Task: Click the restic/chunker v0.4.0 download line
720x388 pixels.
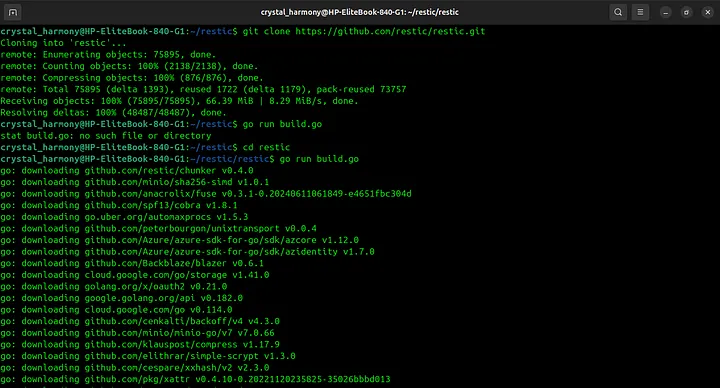Action: pyautogui.click(x=127, y=170)
